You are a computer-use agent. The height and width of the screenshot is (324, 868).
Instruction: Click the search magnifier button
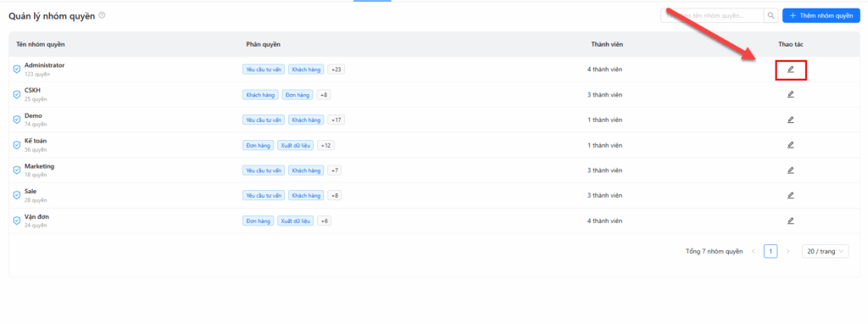tap(771, 15)
